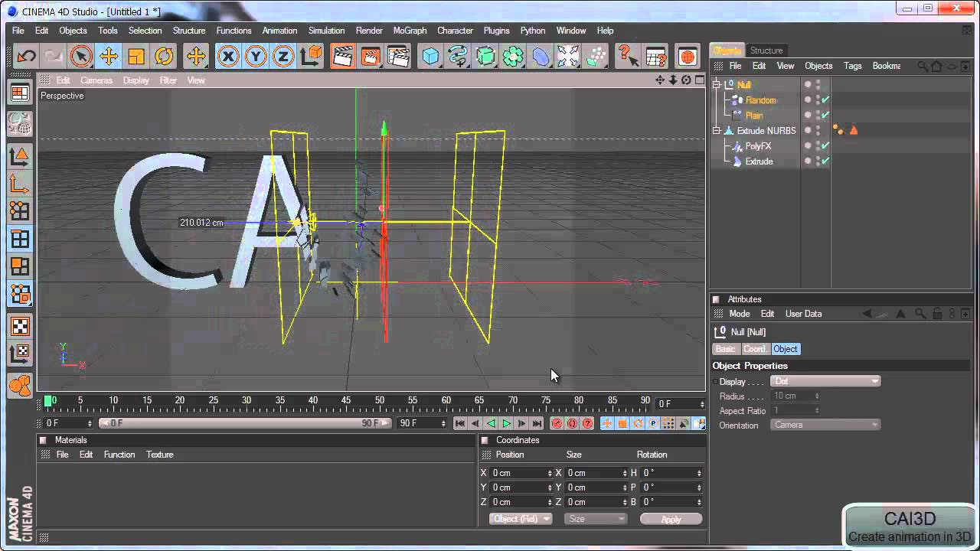Collapse the Extrude NURBS tree
The image size is (980, 551).
coord(717,131)
